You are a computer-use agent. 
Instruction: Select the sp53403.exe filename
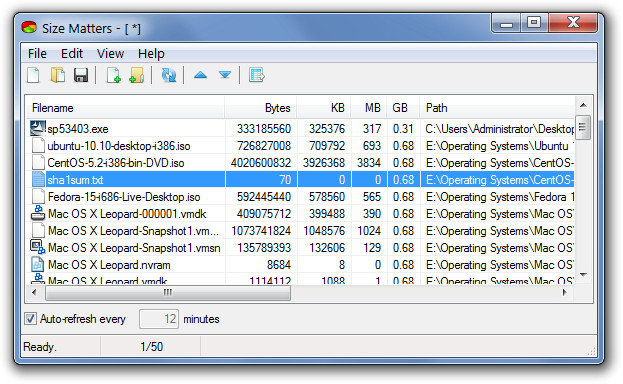(x=78, y=129)
